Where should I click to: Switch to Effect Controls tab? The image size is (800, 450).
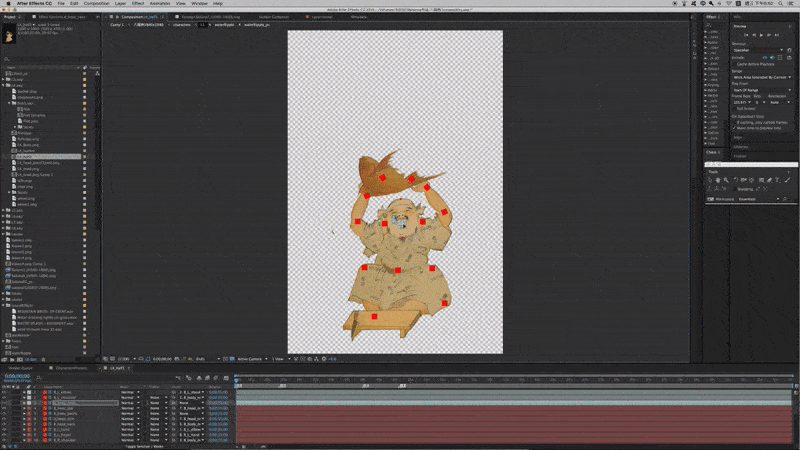(x=62, y=17)
